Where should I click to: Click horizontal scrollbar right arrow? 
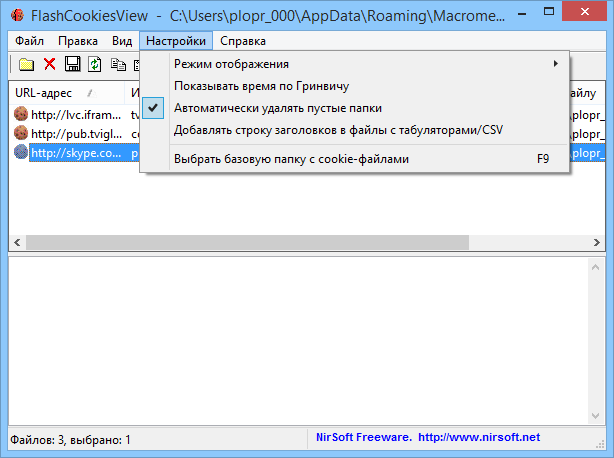tap(597, 242)
